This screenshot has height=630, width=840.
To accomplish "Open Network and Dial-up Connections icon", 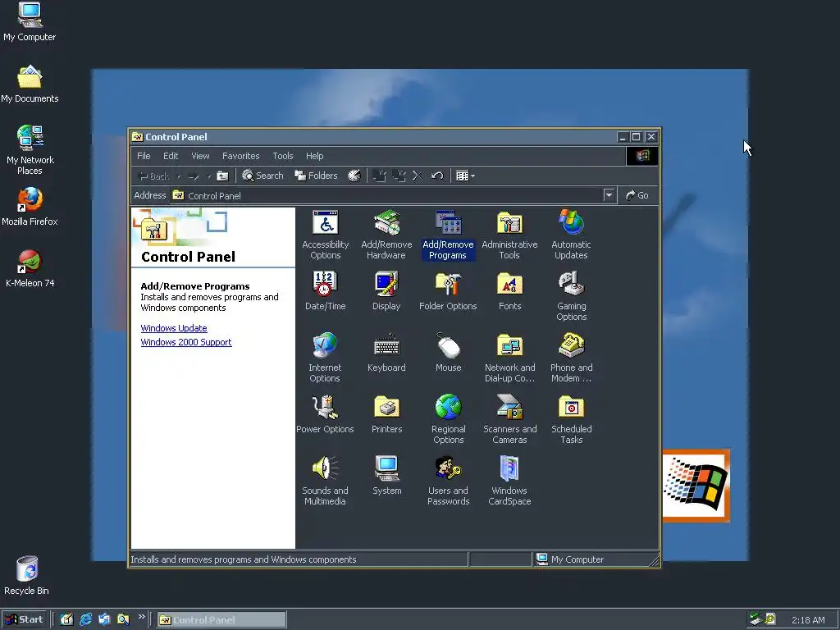I will (509, 358).
